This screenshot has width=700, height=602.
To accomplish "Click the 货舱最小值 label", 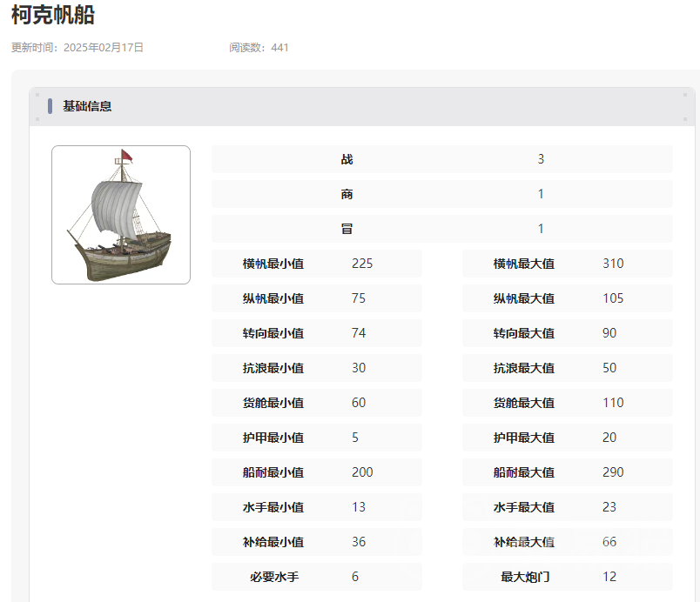I will tap(273, 403).
